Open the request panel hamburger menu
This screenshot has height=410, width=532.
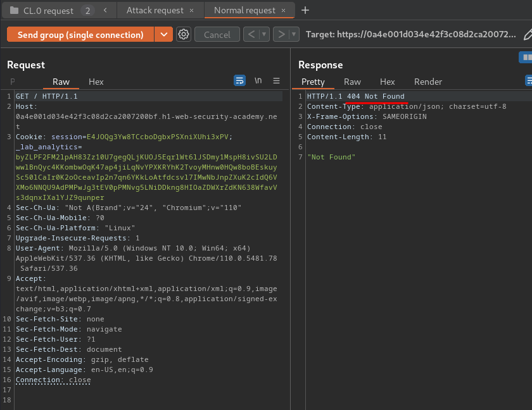click(277, 80)
